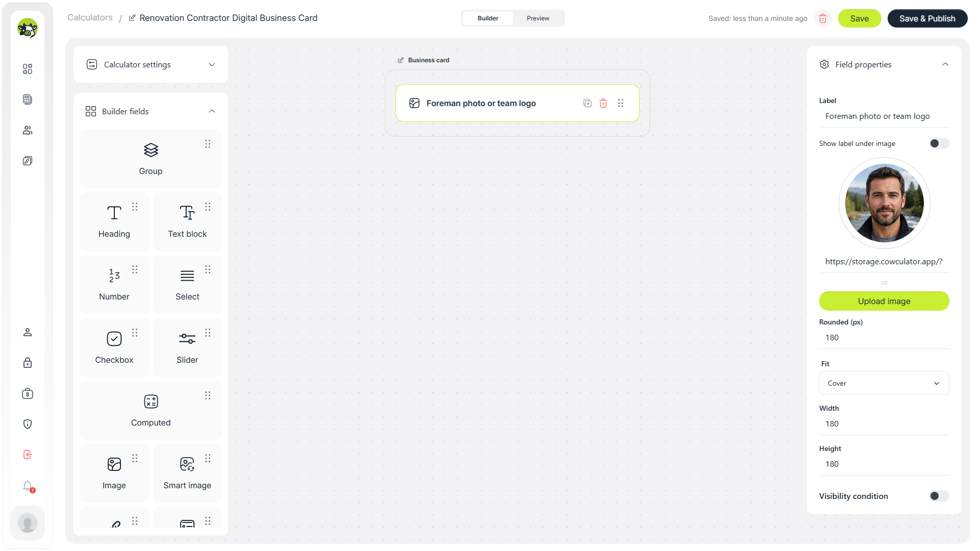The height and width of the screenshot is (551, 980).
Task: Click the foreman photo preview thumbnail
Action: [884, 203]
